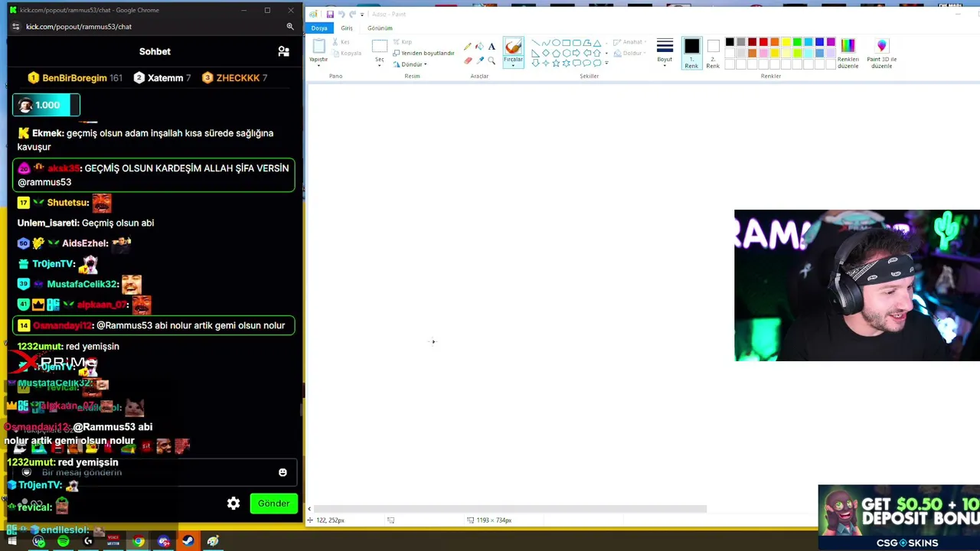Viewport: 980px width, 551px height.
Task: Click the chat message input field
Action: pos(155,473)
